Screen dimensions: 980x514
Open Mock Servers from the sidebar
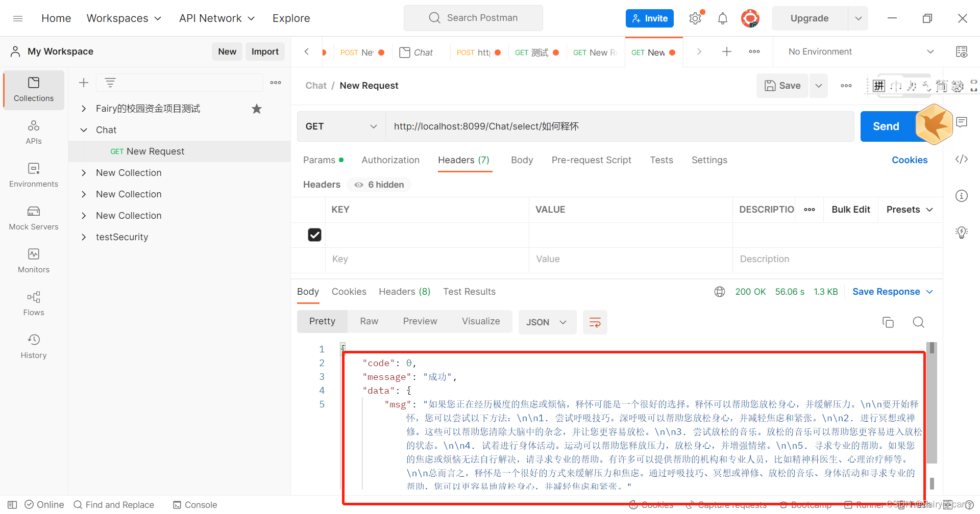pos(33,218)
